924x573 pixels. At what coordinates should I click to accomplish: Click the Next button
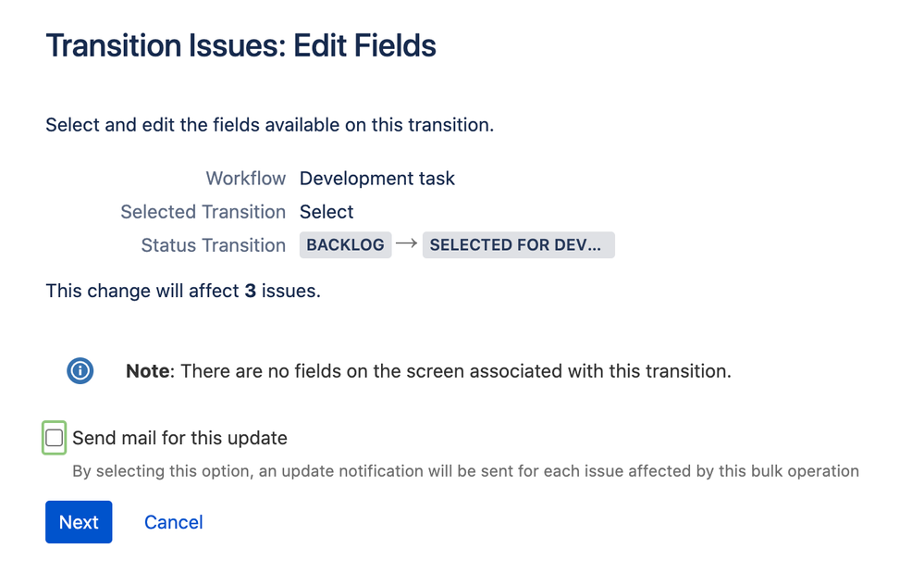[79, 522]
